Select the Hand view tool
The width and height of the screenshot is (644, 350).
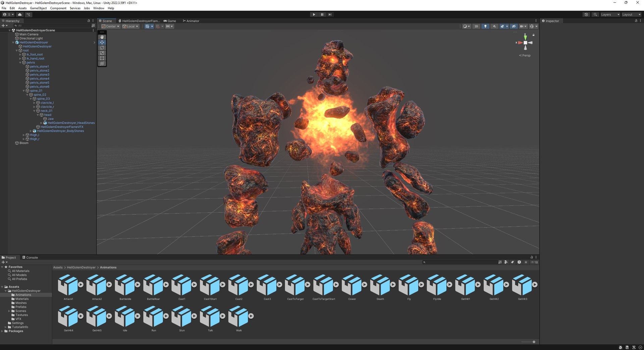102,37
